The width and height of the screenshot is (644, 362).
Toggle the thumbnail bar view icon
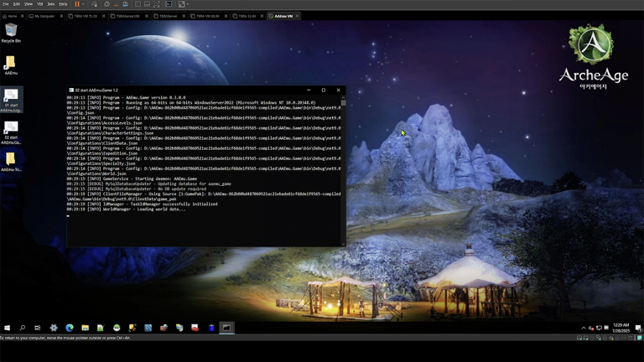147,4
